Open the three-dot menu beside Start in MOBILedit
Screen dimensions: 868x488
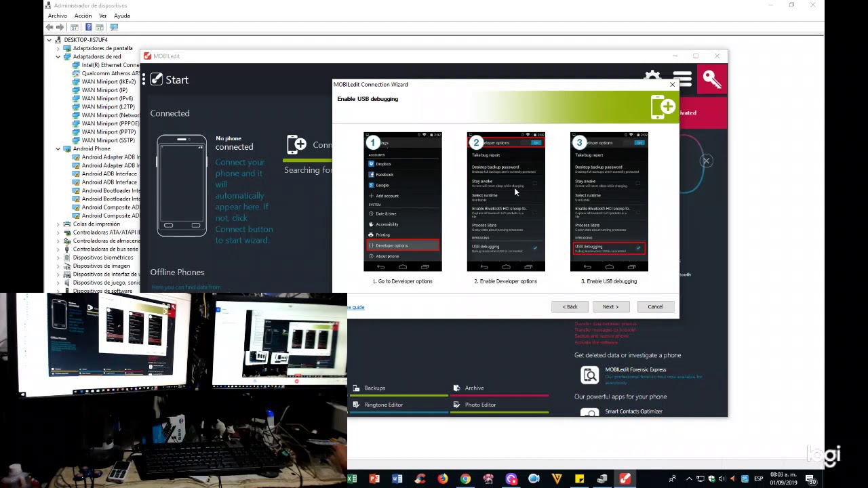(x=144, y=80)
